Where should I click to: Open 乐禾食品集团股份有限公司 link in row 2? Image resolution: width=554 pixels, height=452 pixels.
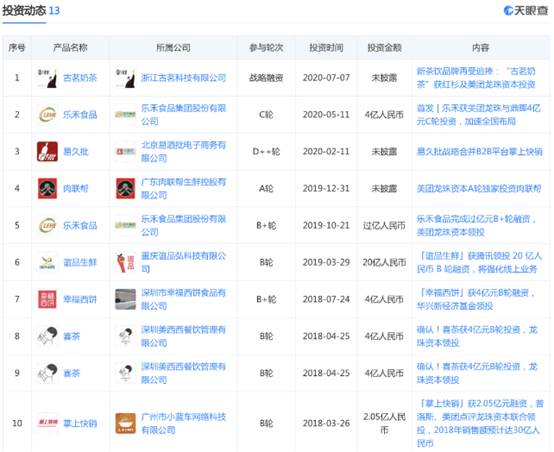tap(183, 115)
